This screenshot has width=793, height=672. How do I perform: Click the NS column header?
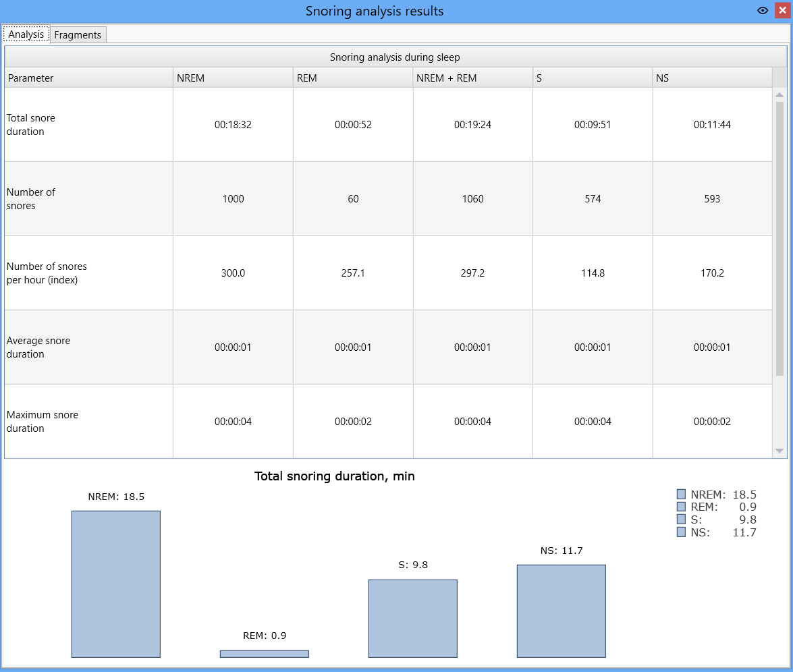pyautogui.click(x=712, y=78)
